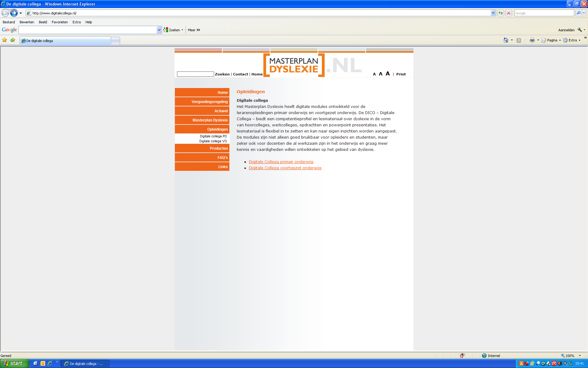Viewport: 588px width, 368px height.
Task: Click the privacy blocked-eye status icon
Action: pos(462,355)
